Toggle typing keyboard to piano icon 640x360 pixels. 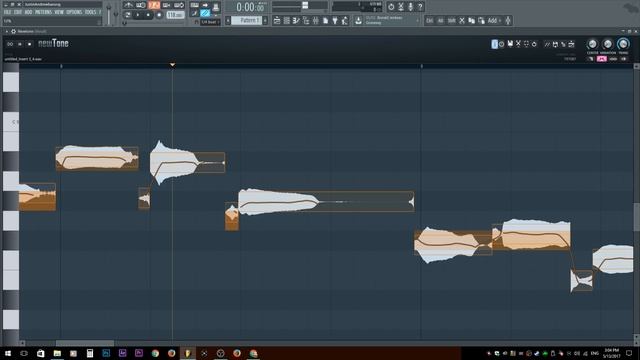coord(194,5)
